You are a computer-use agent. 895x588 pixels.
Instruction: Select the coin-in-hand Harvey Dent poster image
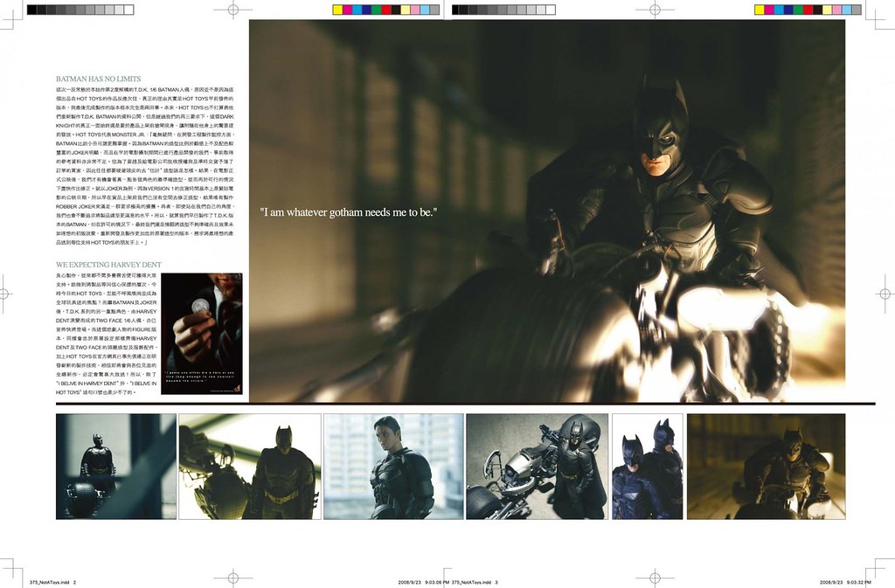(x=202, y=334)
